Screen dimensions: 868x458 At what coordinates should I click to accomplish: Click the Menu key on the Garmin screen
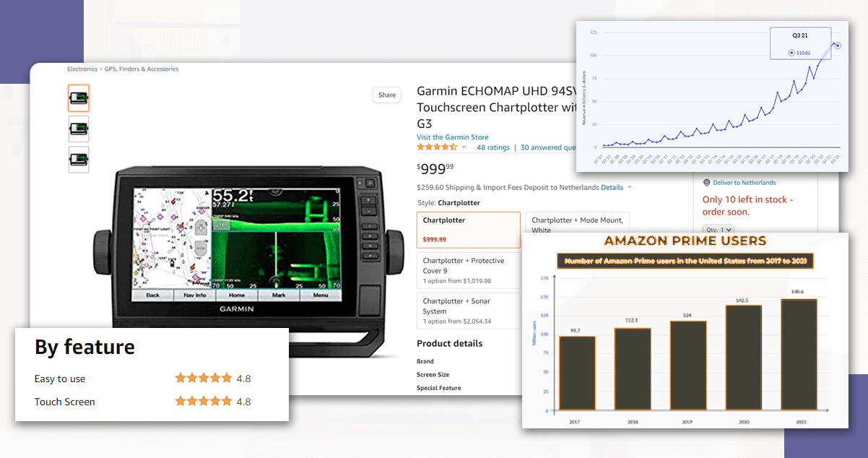point(321,295)
